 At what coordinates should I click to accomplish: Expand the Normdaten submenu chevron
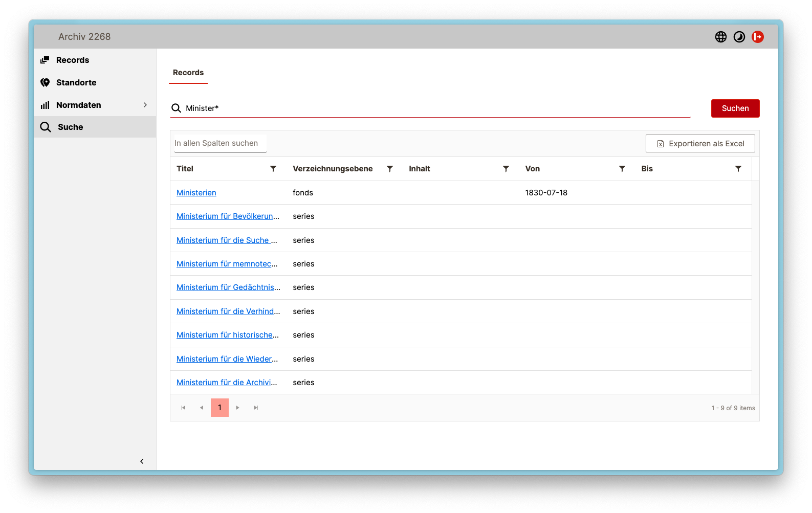pyautogui.click(x=145, y=105)
